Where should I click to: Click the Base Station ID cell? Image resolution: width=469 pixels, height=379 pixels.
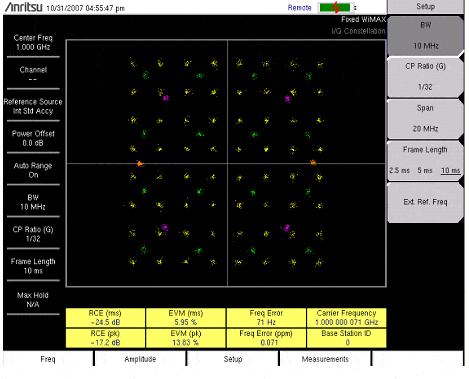pos(346,338)
